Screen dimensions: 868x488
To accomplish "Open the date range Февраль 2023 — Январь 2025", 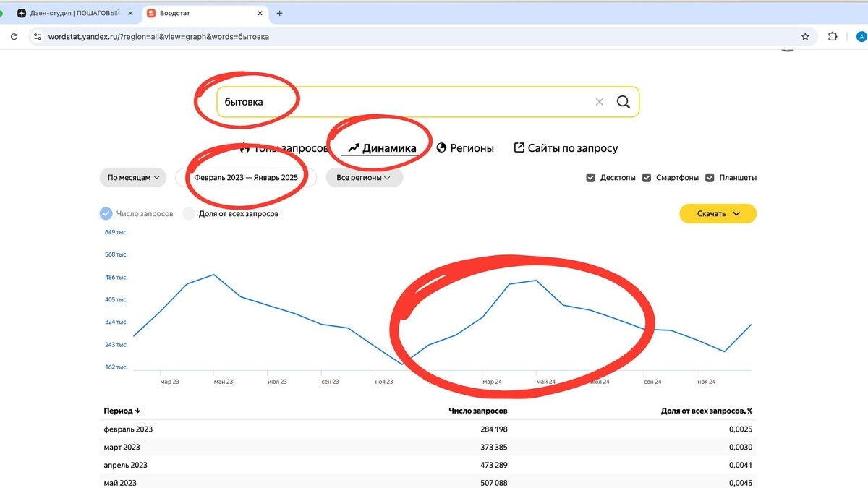I will [246, 177].
